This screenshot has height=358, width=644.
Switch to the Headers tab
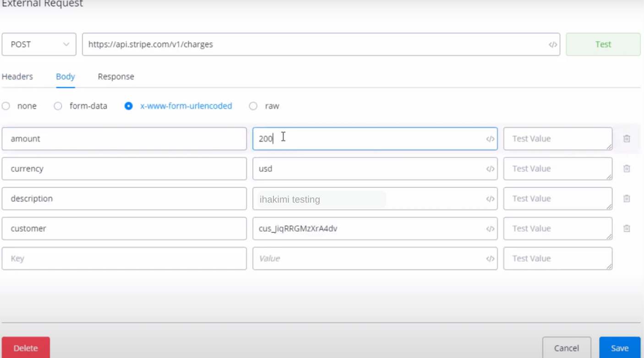pos(17,77)
